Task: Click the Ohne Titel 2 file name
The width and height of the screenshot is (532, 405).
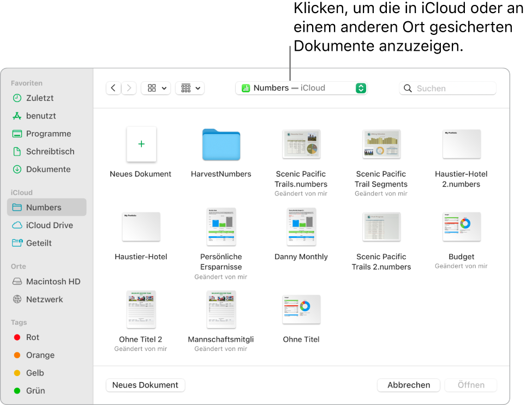Action: point(140,340)
